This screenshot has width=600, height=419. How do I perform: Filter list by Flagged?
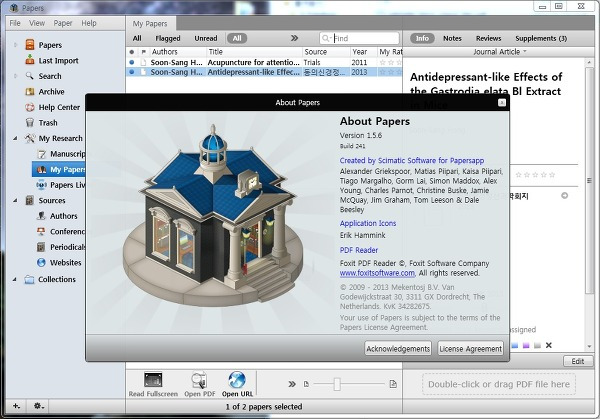coord(168,38)
